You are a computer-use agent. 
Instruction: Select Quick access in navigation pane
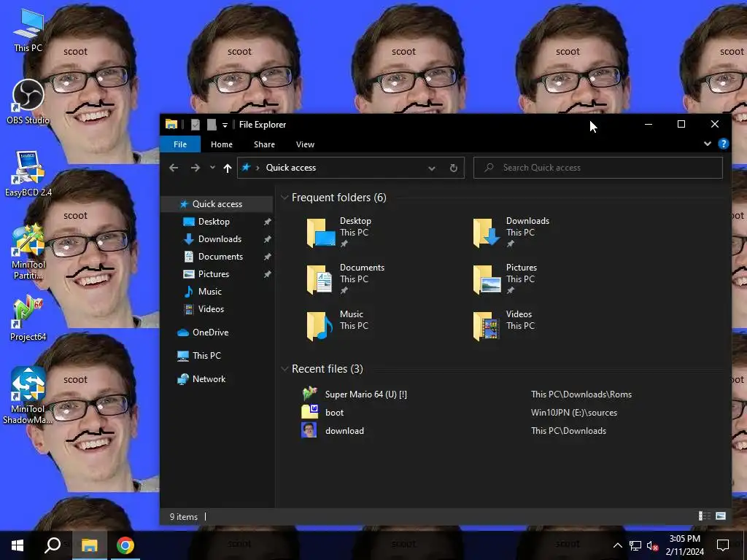[217, 204]
